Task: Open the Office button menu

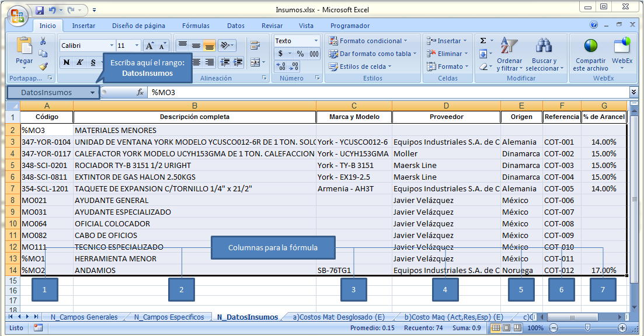Action: (x=18, y=16)
